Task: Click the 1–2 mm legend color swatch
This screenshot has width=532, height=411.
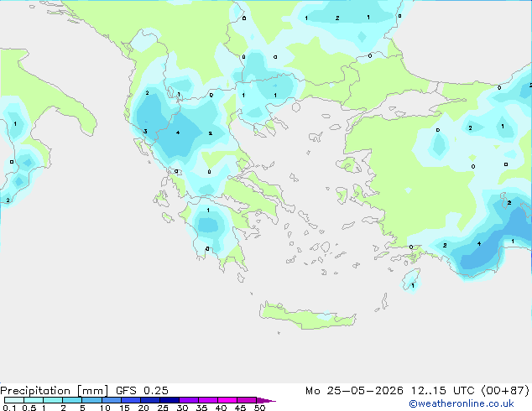Action: tap(53, 400)
